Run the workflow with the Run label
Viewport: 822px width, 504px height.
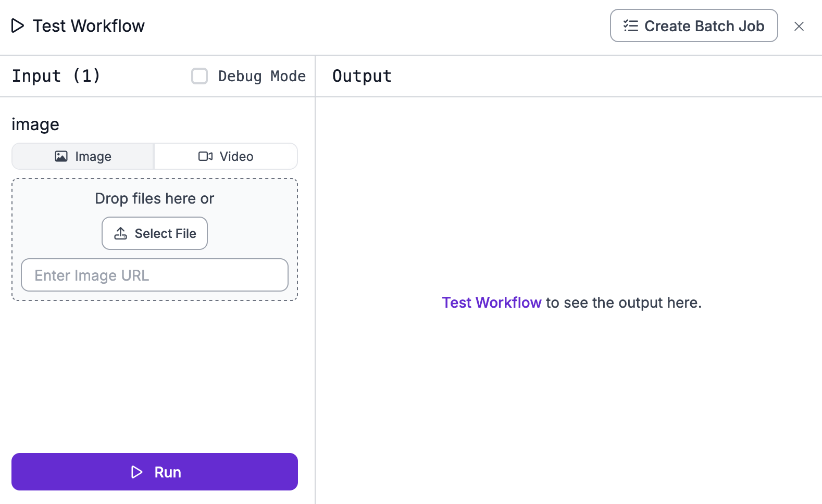click(x=168, y=472)
